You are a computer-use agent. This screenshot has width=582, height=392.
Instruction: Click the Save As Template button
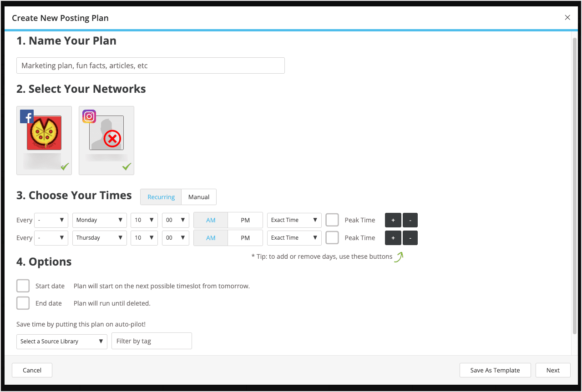click(495, 370)
